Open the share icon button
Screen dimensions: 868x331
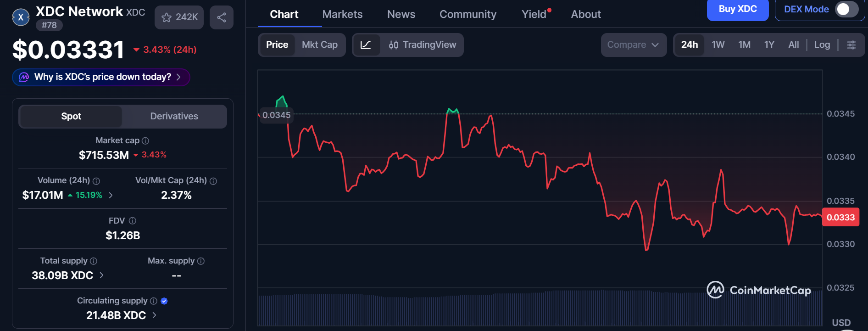(x=222, y=17)
